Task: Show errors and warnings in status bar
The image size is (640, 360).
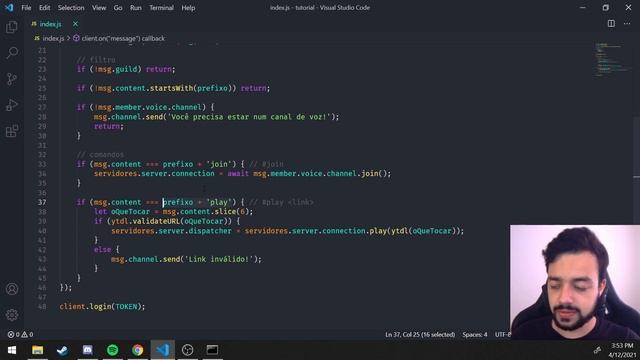Action: pos(20,335)
